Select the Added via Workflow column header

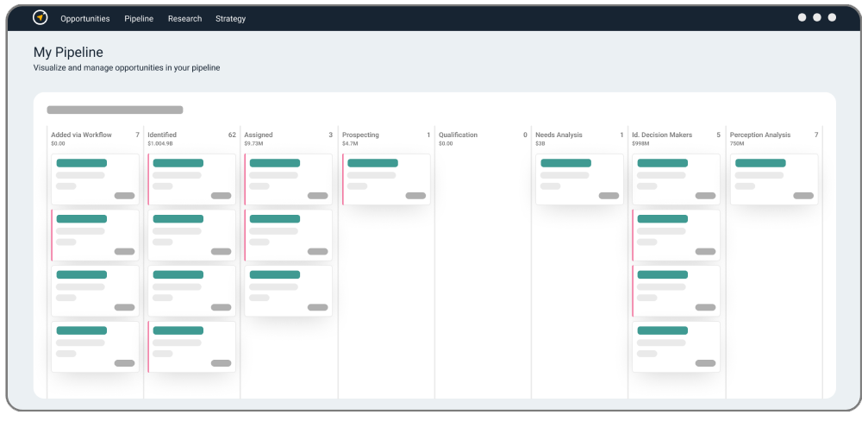click(x=81, y=135)
